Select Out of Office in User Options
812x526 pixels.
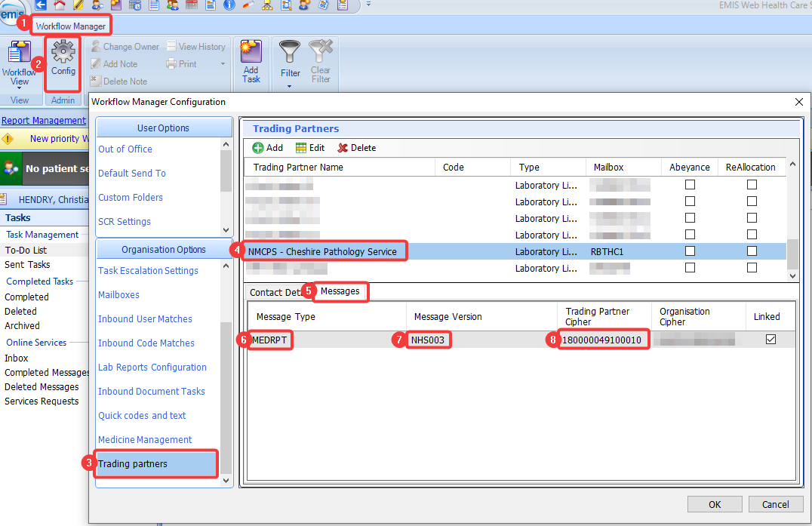(125, 149)
